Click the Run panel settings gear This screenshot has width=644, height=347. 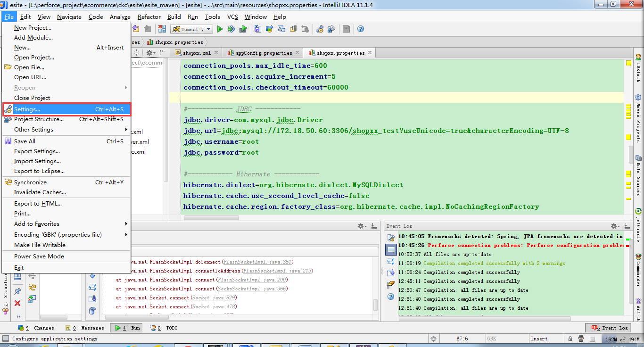pos(361,226)
